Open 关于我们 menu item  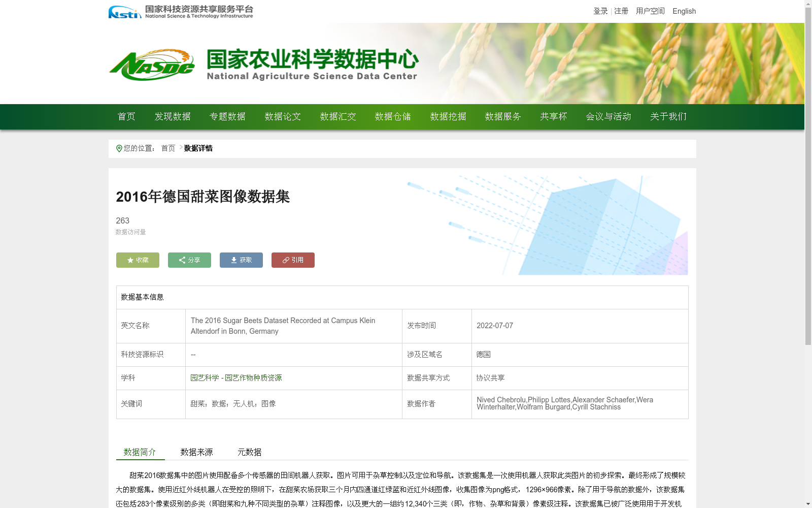668,117
